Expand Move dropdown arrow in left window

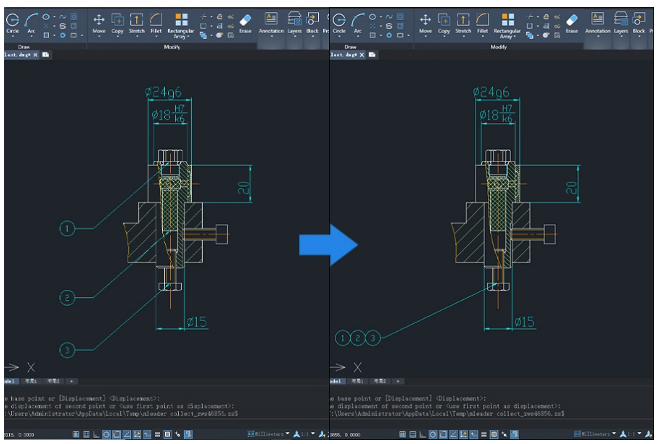(99, 37)
